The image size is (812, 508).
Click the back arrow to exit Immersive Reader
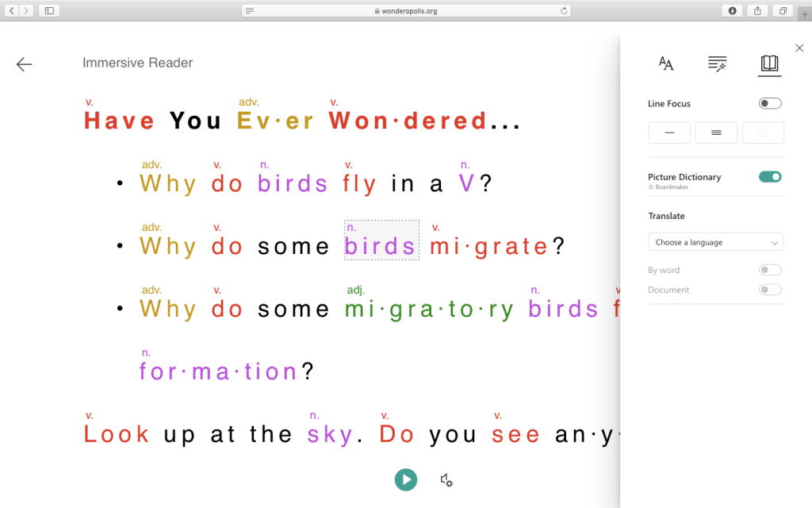click(25, 64)
